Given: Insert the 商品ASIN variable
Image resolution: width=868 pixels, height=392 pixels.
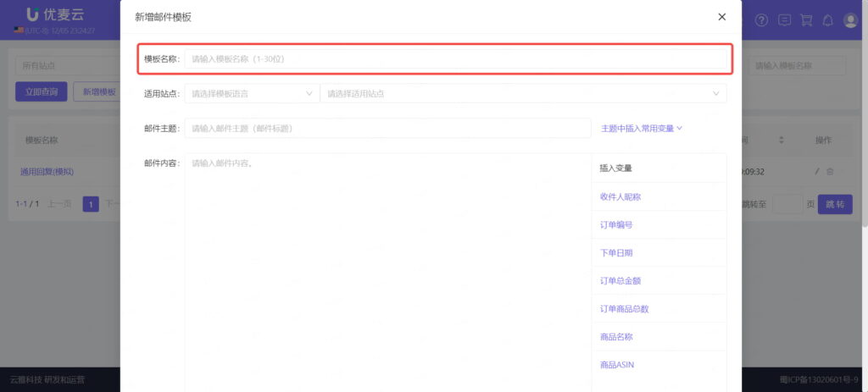Looking at the screenshot, I should point(617,364).
